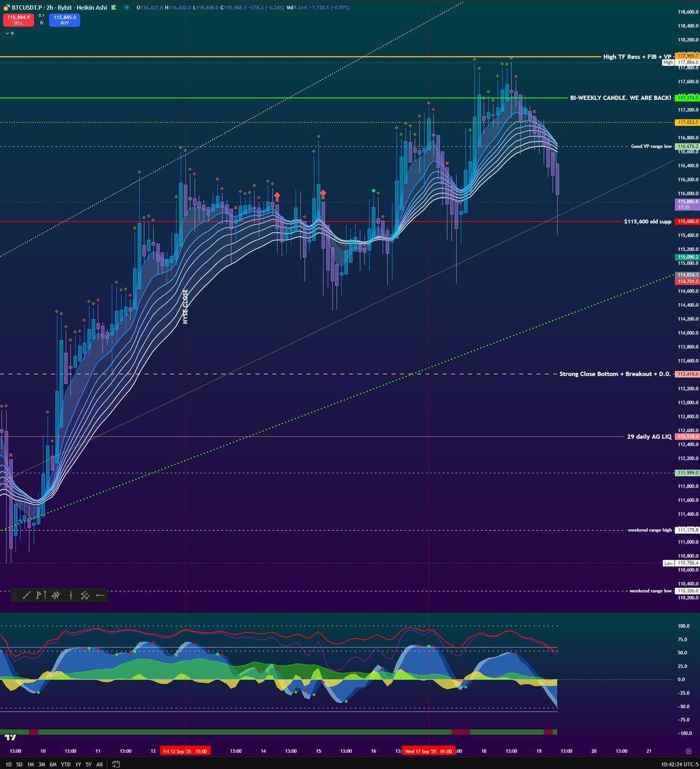Click the 0.1 order quantity field

42,17
